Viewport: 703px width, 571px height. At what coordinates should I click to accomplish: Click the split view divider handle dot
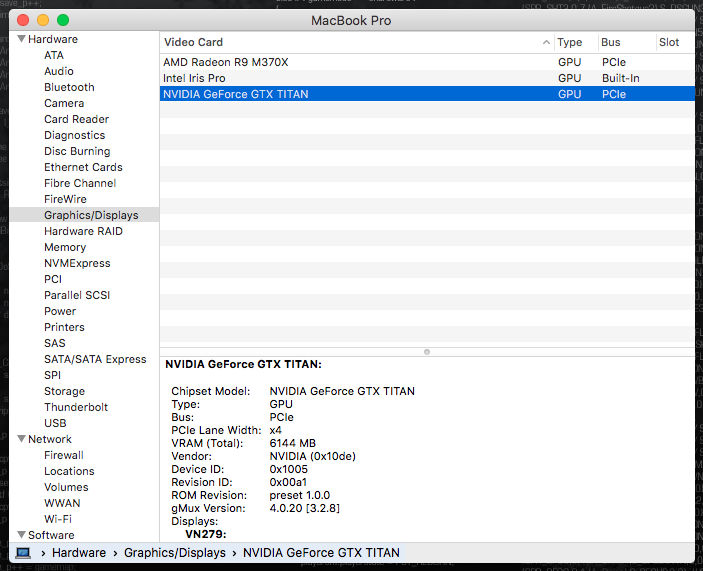pos(427,352)
